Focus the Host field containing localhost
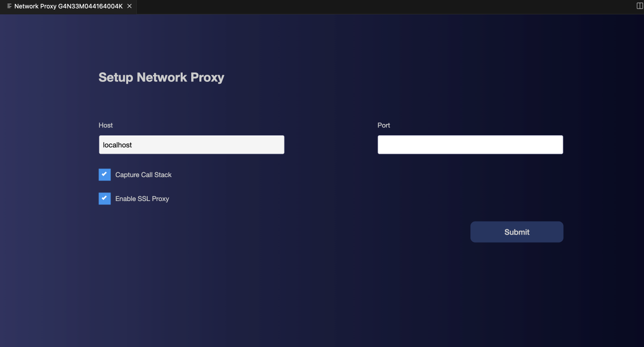The width and height of the screenshot is (644, 347). tap(191, 144)
